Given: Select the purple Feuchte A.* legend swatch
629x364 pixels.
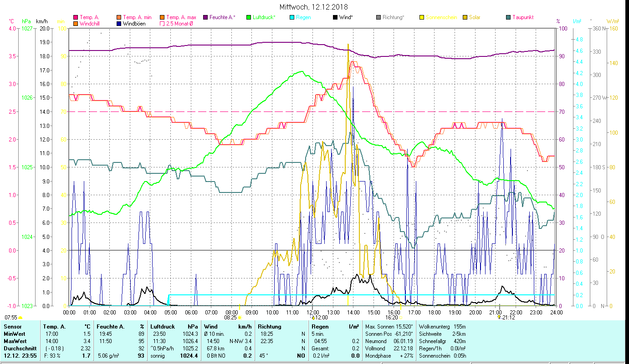Looking at the screenshot, I should (205, 17).
